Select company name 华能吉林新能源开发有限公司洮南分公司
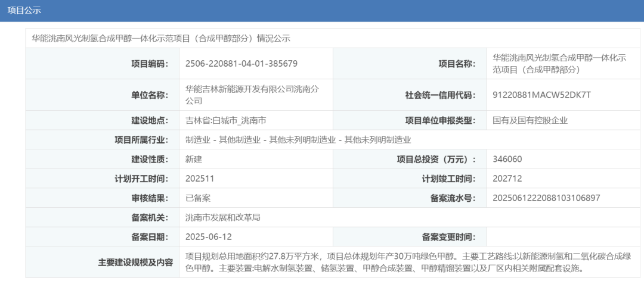644x281 pixels. [x=252, y=95]
